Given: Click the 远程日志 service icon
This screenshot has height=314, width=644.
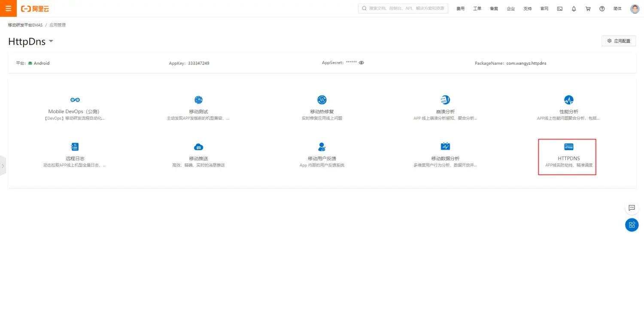Looking at the screenshot, I should [75, 147].
